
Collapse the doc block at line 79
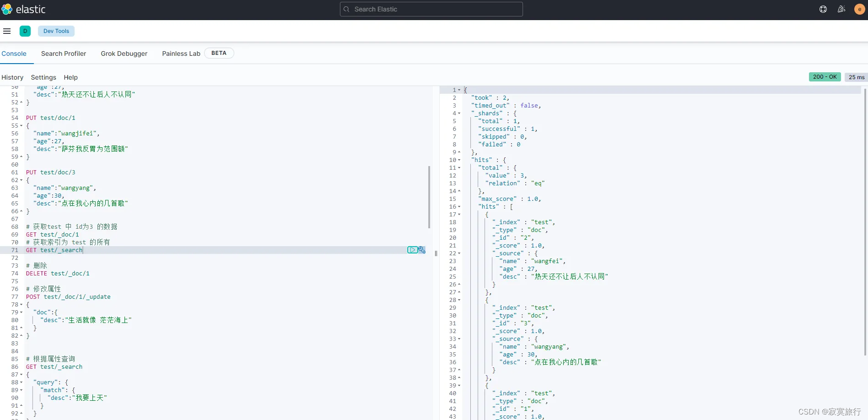pos(21,312)
